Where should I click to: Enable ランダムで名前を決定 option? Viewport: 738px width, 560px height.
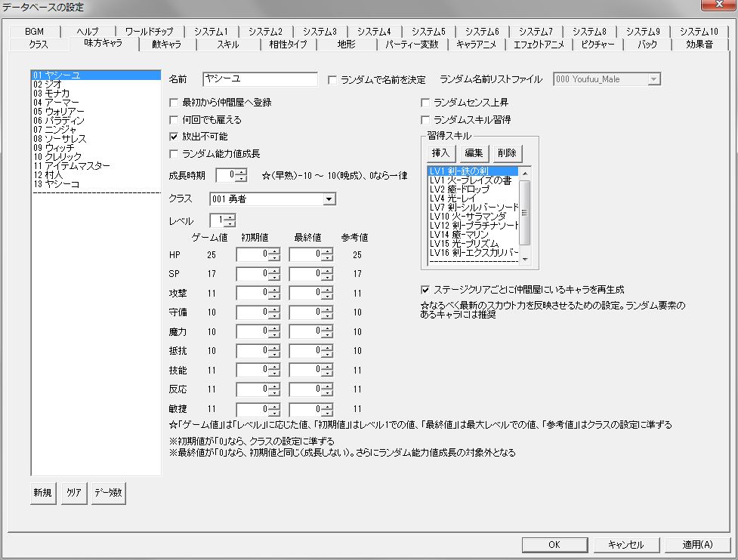coord(332,80)
